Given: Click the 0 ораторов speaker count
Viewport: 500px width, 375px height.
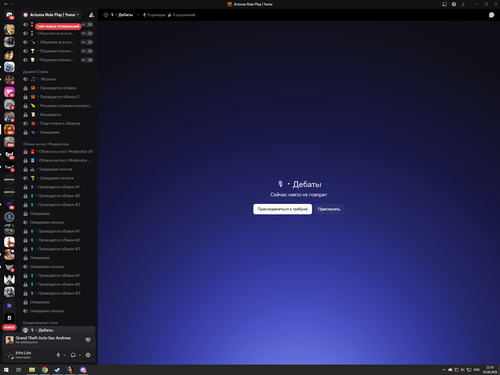Looking at the screenshot, I should 154,15.
